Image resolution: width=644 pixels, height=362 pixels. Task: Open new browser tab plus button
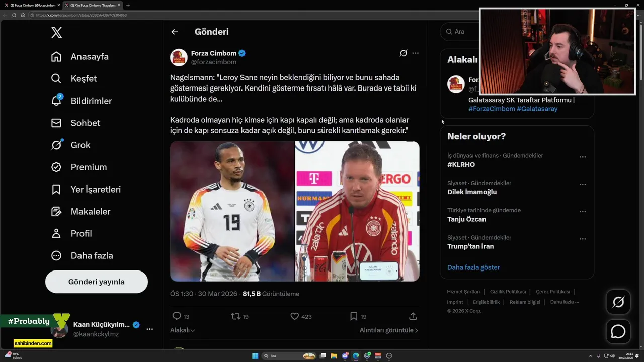128,5
